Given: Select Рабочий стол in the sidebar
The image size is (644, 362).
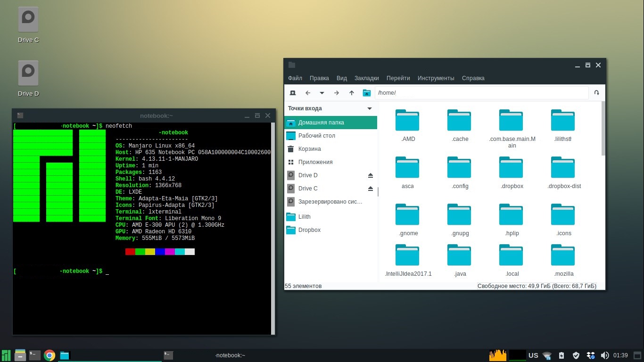Looking at the screenshot, I should [330, 136].
